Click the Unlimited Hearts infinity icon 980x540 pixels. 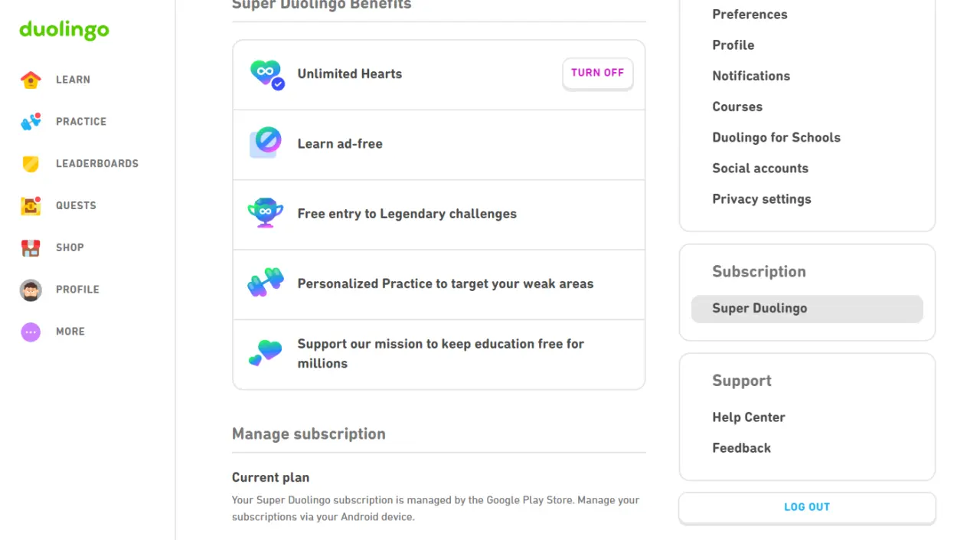click(x=267, y=74)
